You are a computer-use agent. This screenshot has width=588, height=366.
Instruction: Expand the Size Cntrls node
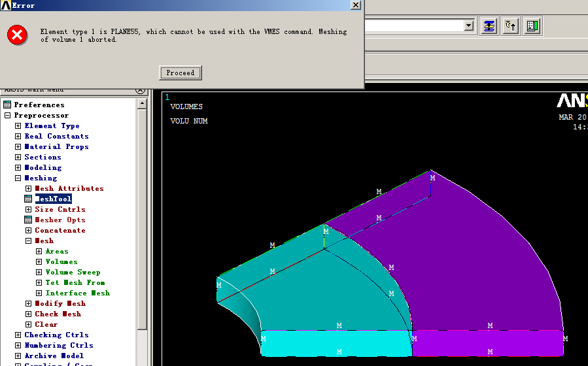(28, 209)
